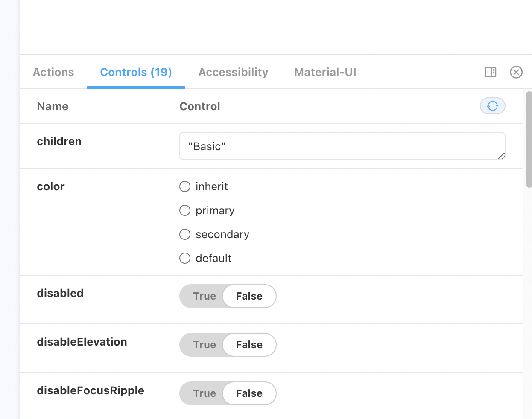
Task: Click the Name column header
Action: click(52, 106)
